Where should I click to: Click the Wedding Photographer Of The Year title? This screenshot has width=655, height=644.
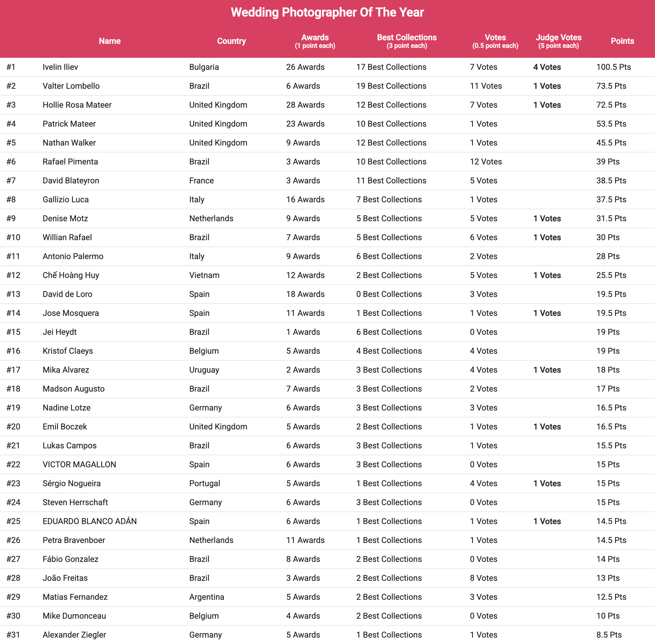coord(327,13)
